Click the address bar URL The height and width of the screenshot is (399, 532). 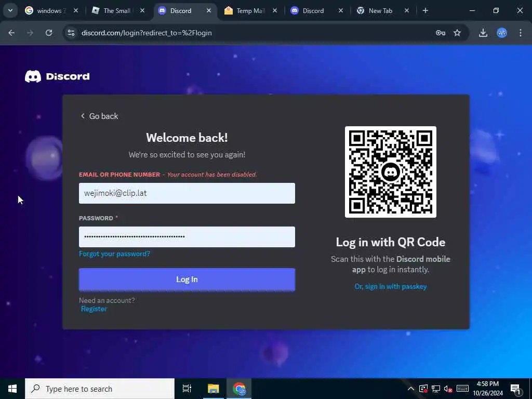pyautogui.click(x=147, y=33)
